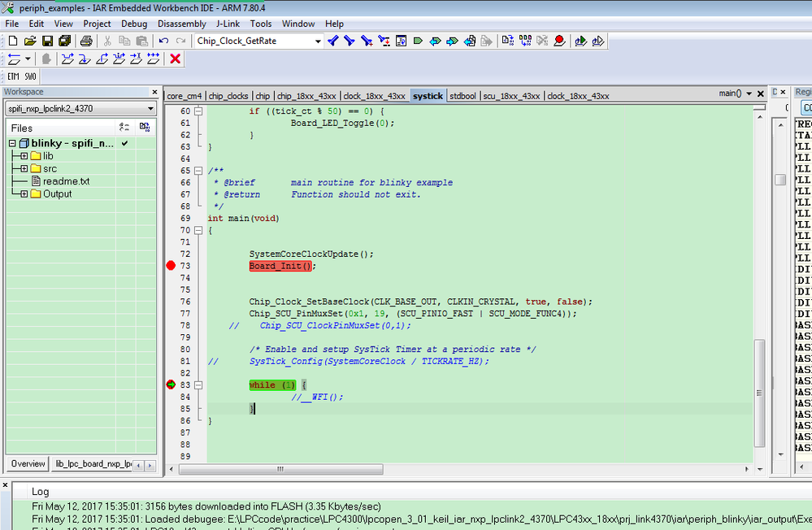Toggle the breakpoint marker at line 83
This screenshot has height=530, width=812.
171,384
